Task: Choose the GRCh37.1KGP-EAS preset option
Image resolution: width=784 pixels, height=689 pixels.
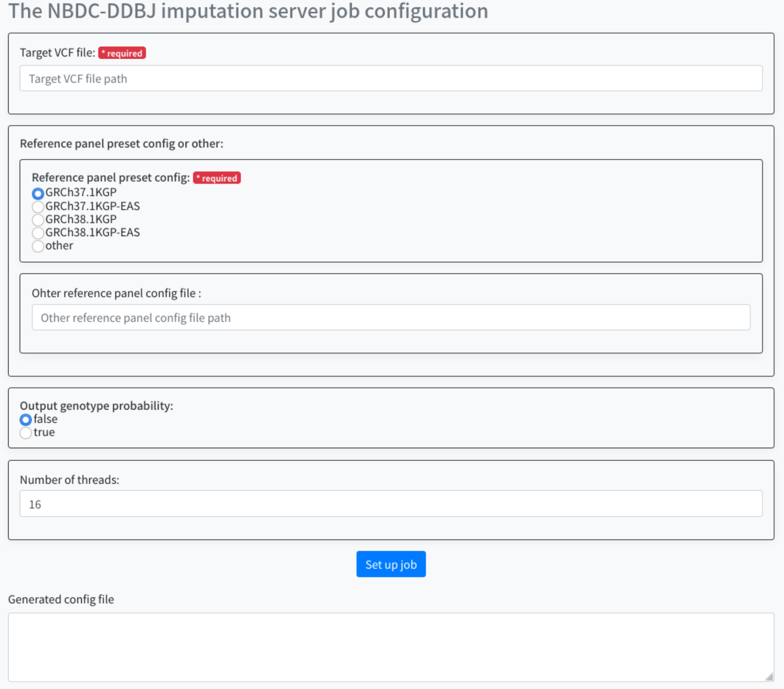Action: pyautogui.click(x=38, y=207)
